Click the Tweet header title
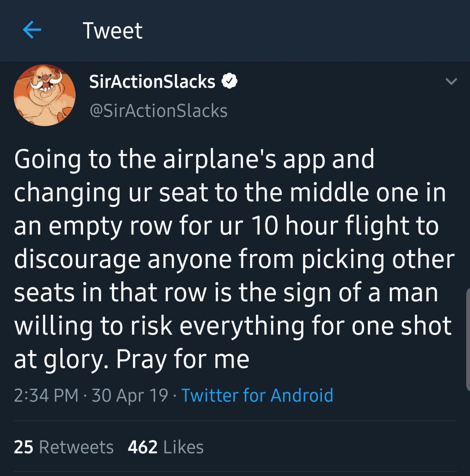 (113, 31)
